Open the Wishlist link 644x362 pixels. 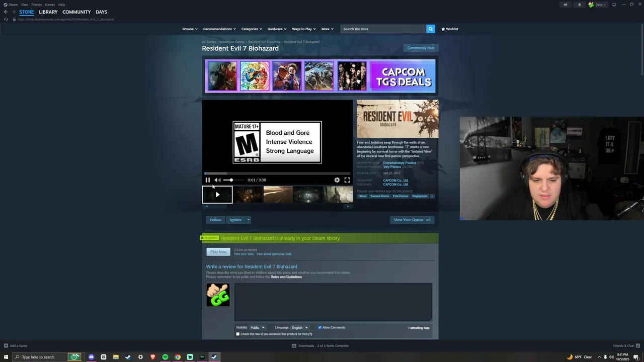pyautogui.click(x=450, y=29)
